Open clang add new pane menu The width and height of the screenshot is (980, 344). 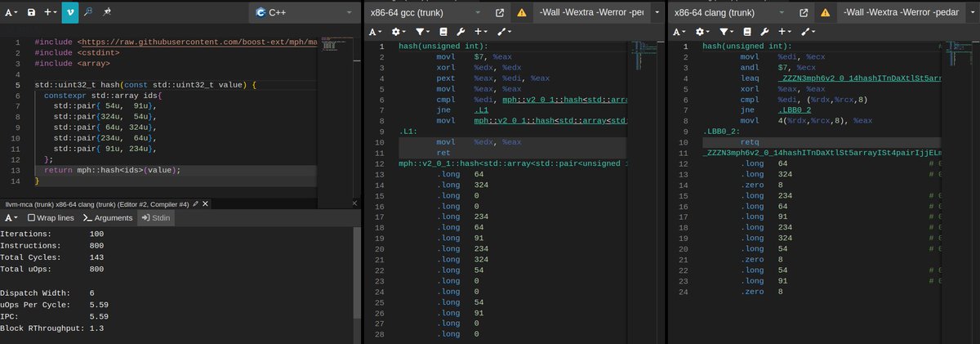(x=783, y=32)
